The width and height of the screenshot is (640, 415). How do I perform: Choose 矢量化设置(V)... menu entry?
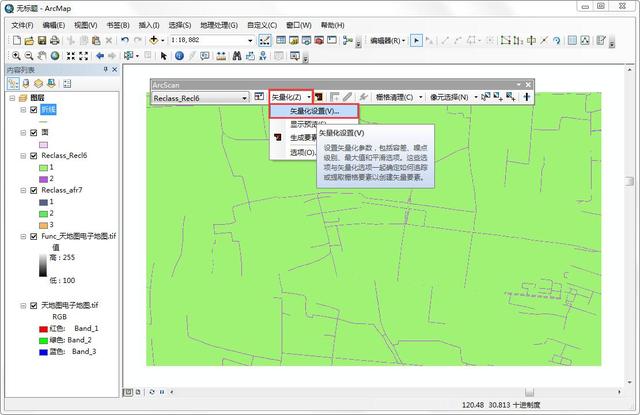pyautogui.click(x=314, y=111)
